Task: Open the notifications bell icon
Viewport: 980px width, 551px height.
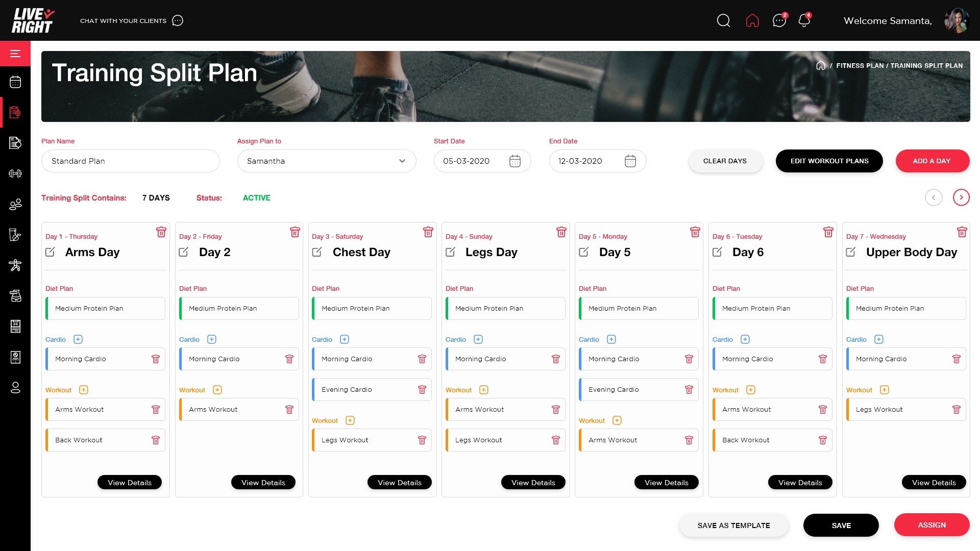Action: [804, 20]
